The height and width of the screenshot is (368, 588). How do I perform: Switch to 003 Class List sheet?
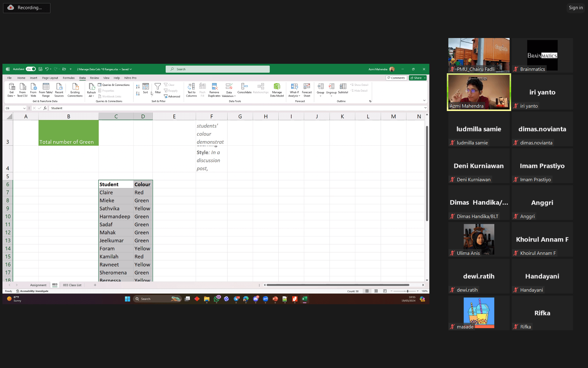(72, 285)
